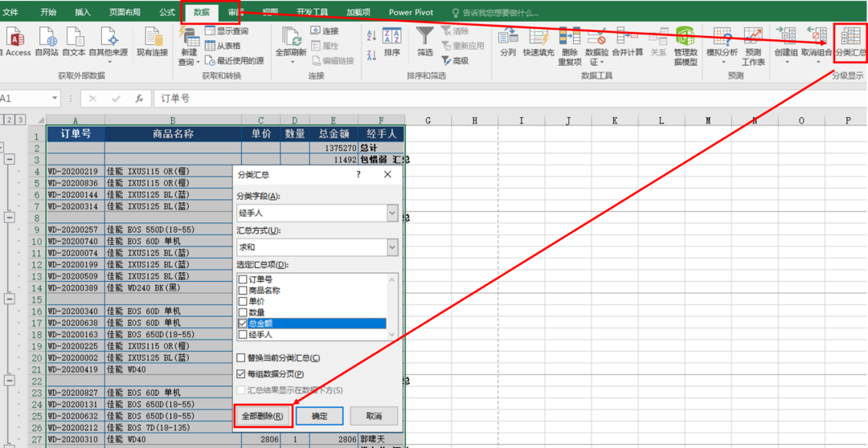Click the 全部删除 button

tap(264, 417)
